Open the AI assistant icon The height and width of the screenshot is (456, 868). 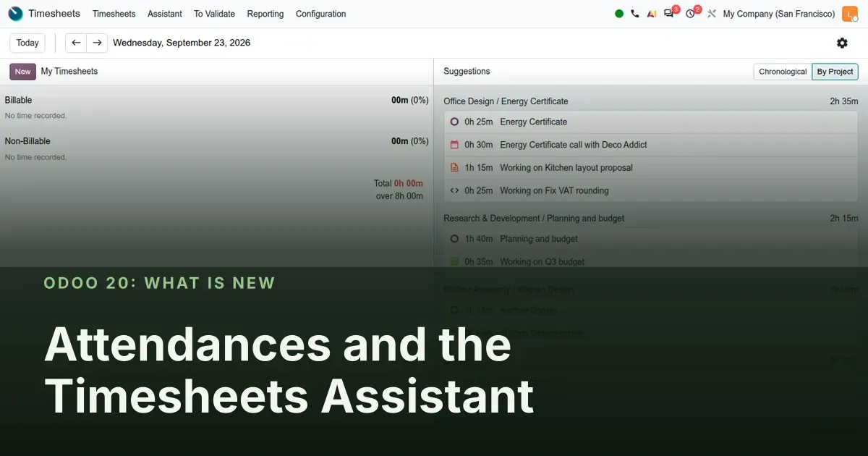[x=652, y=14]
